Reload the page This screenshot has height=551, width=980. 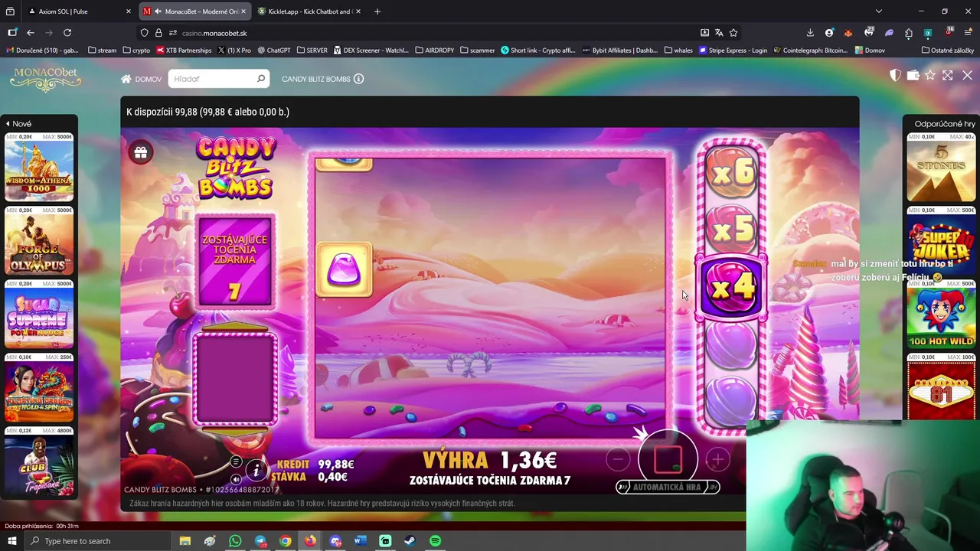coord(67,33)
